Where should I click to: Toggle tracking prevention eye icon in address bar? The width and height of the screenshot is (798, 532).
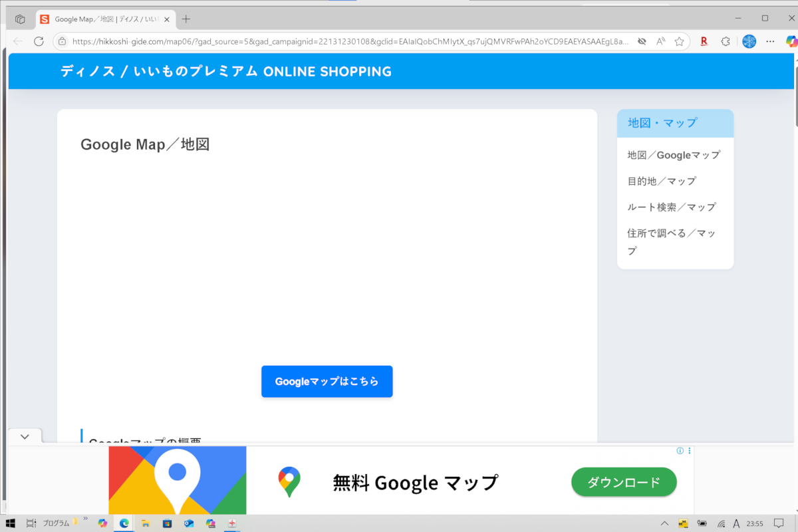click(642, 41)
